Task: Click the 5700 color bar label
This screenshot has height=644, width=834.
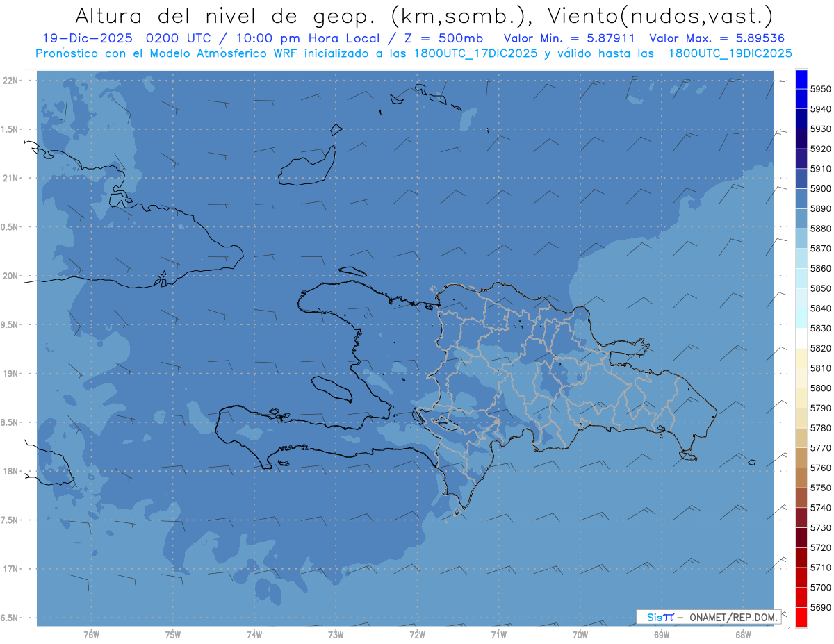Action: pyautogui.click(x=821, y=587)
